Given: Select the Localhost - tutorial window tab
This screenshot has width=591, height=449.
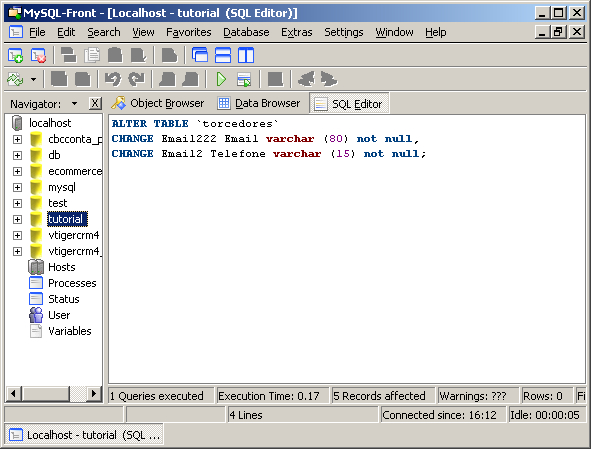Looking at the screenshot, I should tap(84, 435).
